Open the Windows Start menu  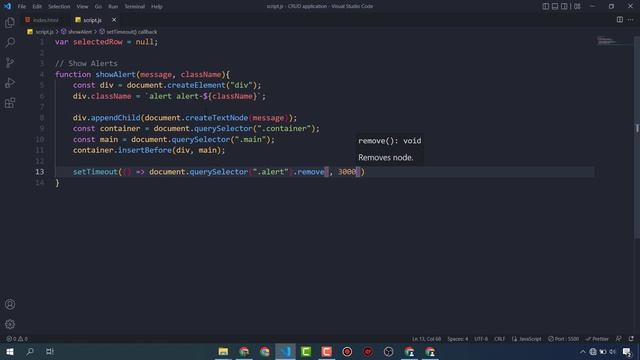(x=10, y=351)
